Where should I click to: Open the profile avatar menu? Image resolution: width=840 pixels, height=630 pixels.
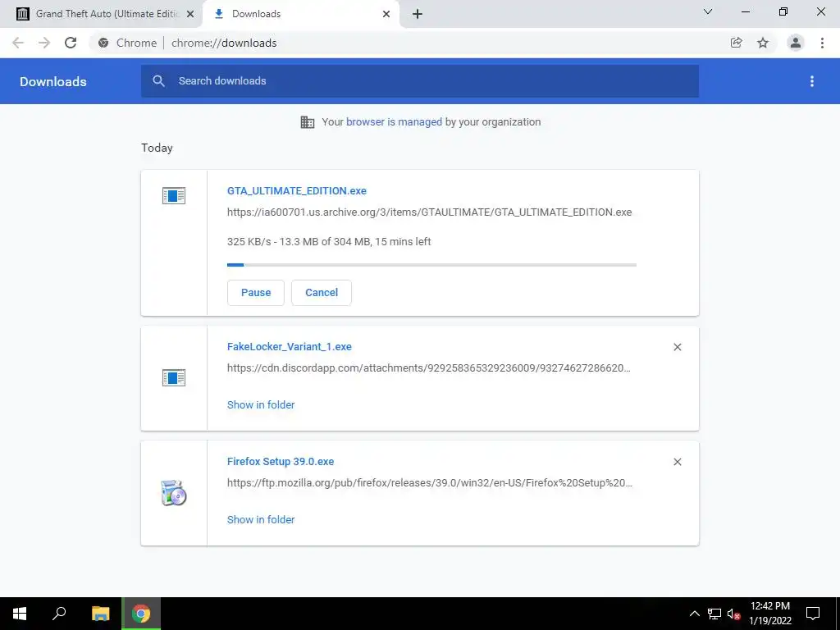796,43
